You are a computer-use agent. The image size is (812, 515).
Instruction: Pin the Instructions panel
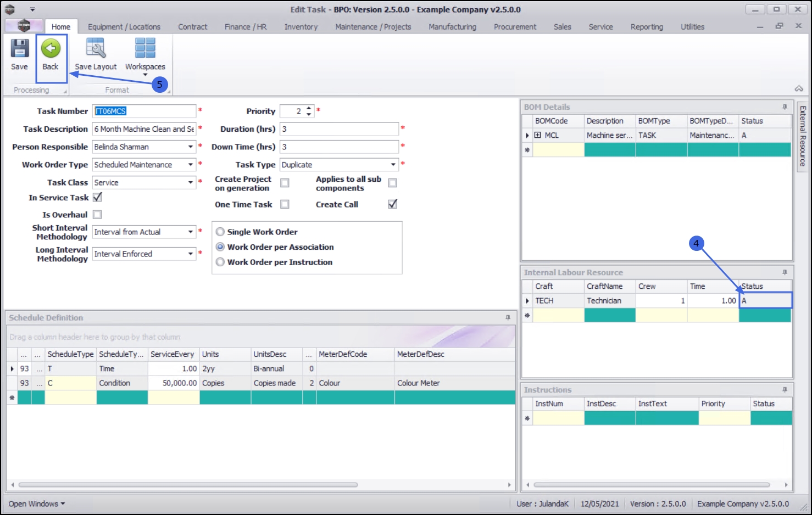(785, 390)
